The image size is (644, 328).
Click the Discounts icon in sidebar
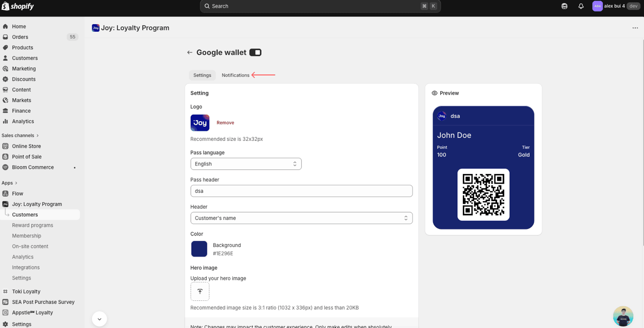[x=6, y=79]
